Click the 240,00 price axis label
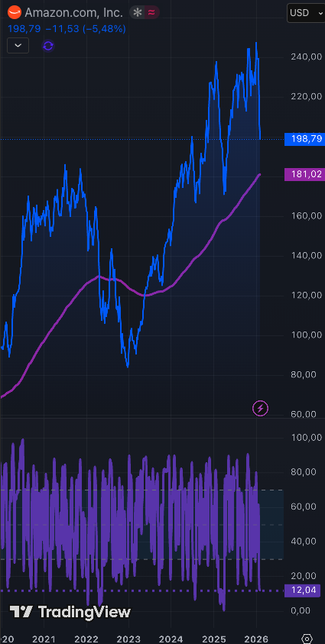The width and height of the screenshot is (325, 644). point(306,57)
